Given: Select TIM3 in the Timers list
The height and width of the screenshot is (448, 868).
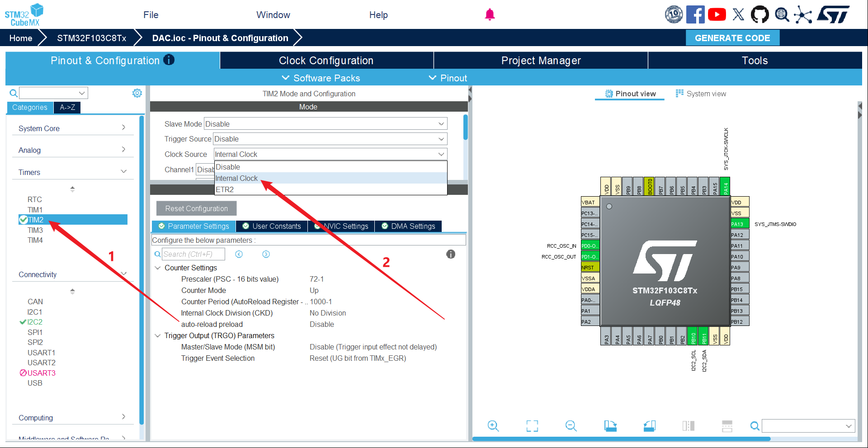Looking at the screenshot, I should pyautogui.click(x=35, y=230).
